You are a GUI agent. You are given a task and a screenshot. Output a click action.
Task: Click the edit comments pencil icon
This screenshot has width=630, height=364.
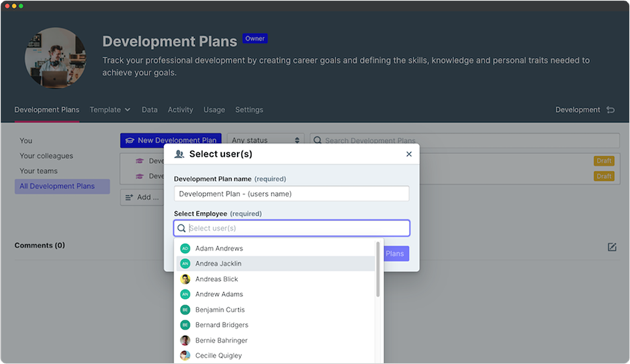pos(611,247)
